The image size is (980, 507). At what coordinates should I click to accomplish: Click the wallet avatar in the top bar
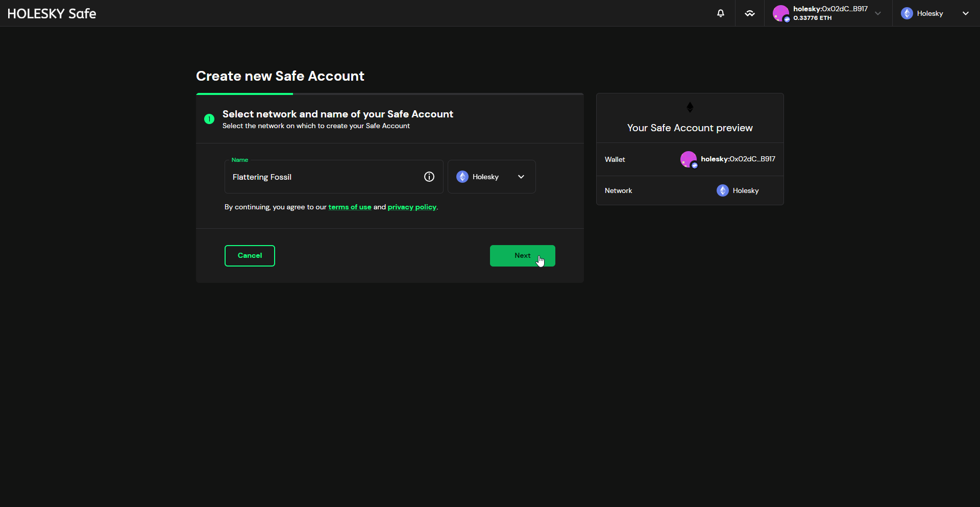click(781, 13)
